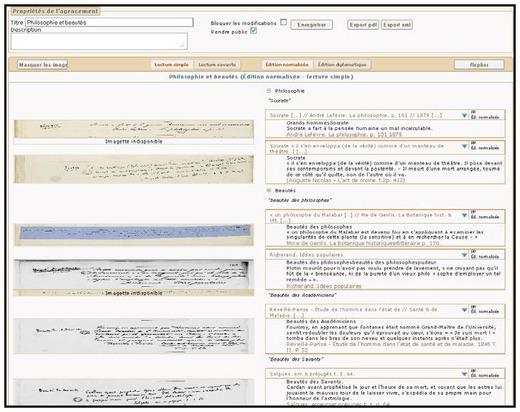The height and width of the screenshot is (412, 520).
Task: Select the subsection title "Socrate"
Action: (280, 100)
